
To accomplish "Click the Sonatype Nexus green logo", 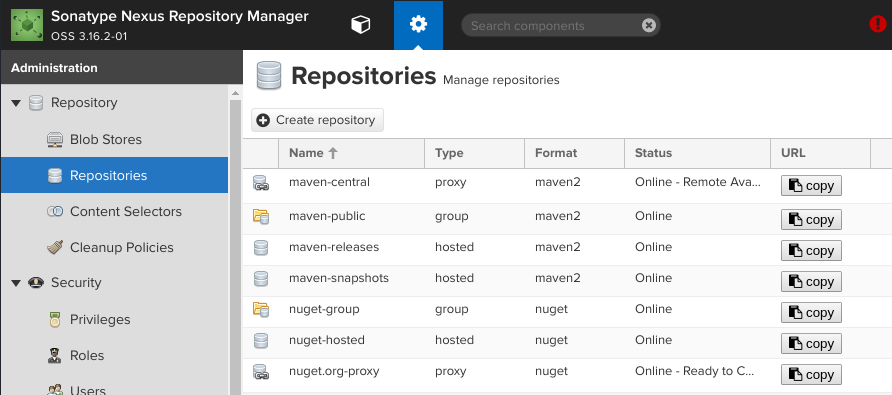I will coord(26,25).
